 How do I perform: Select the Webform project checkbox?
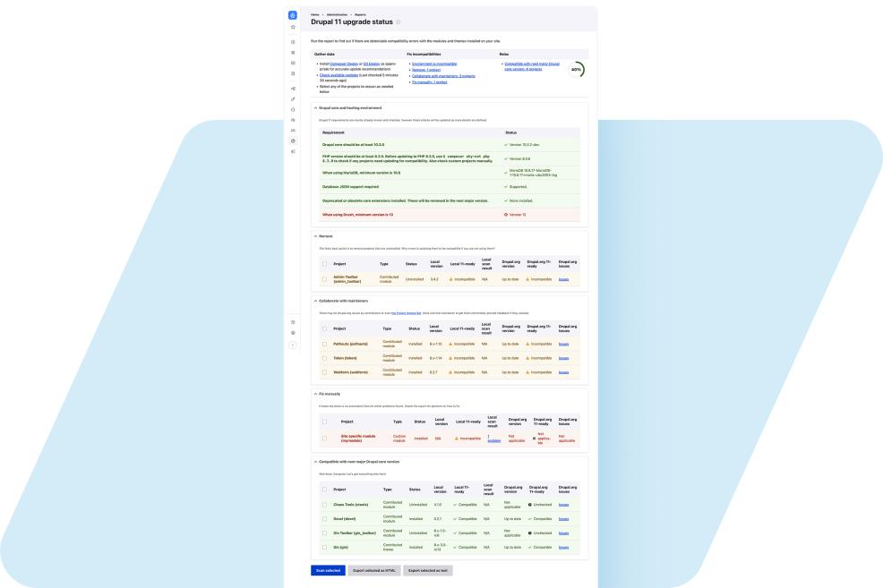point(325,371)
